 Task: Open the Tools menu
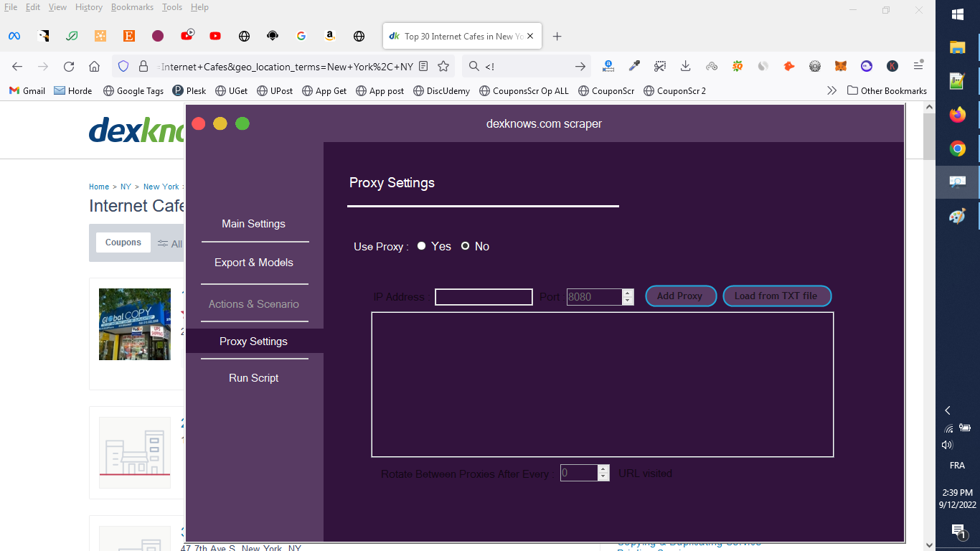(172, 7)
